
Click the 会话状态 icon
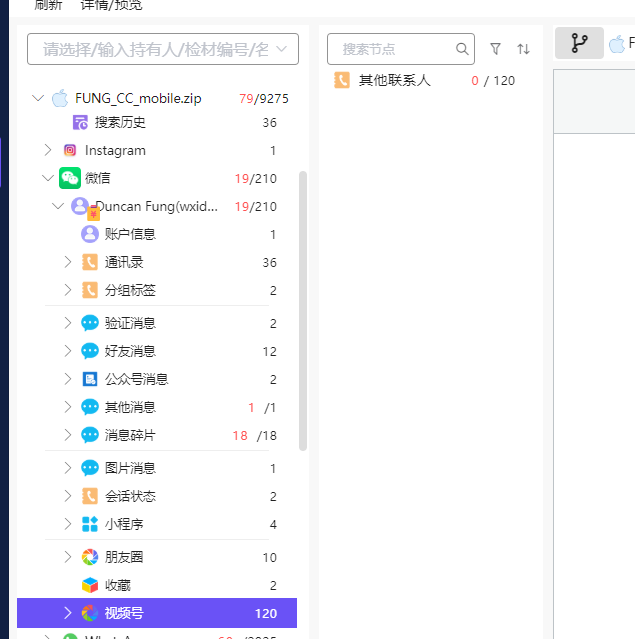[x=90, y=496]
